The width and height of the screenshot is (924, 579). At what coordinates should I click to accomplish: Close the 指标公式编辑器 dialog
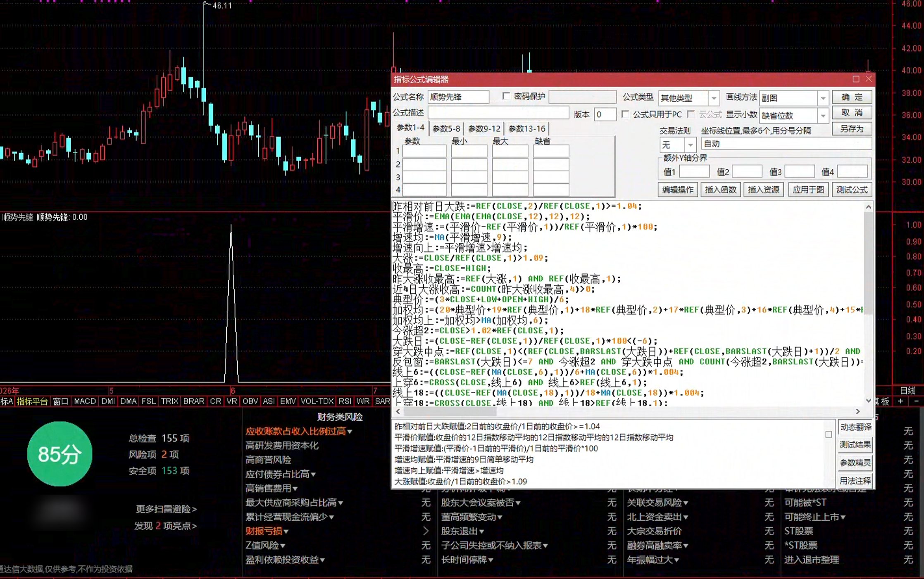pyautogui.click(x=869, y=79)
